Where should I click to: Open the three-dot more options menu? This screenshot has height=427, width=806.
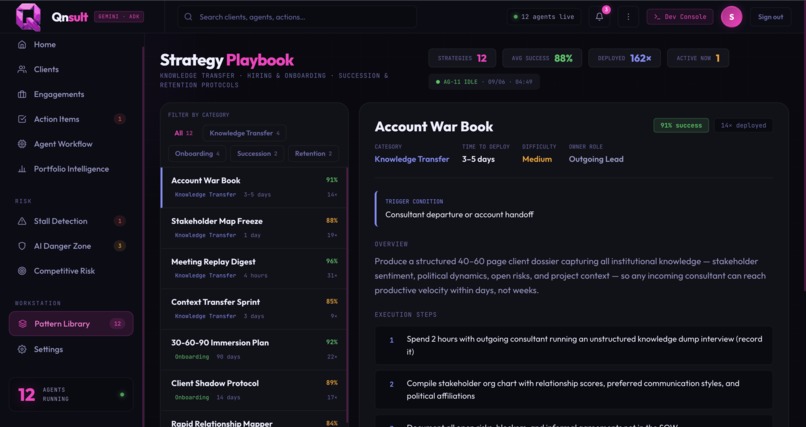coord(628,17)
